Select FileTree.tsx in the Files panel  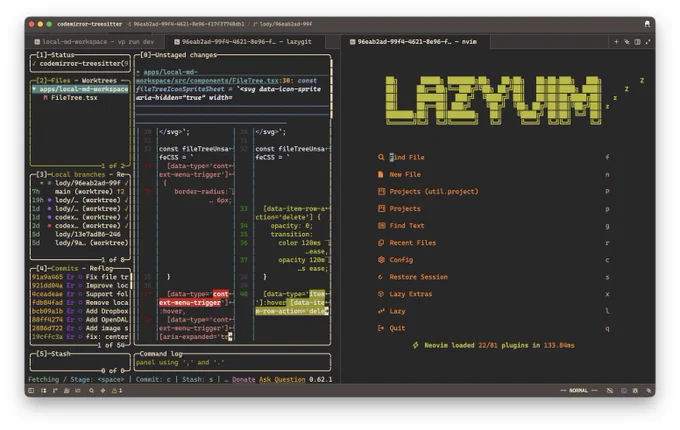[x=74, y=98]
